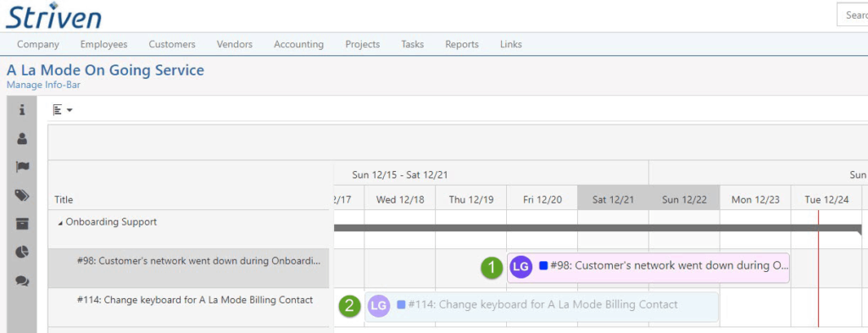Screen dimensions: 868x333
Task: Open the info sidebar icon
Action: click(22, 110)
